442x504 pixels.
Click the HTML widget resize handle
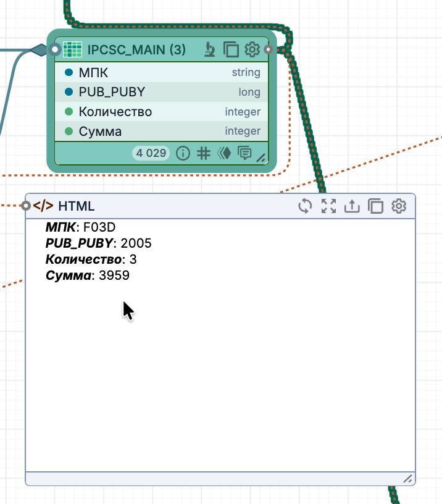coord(407,479)
